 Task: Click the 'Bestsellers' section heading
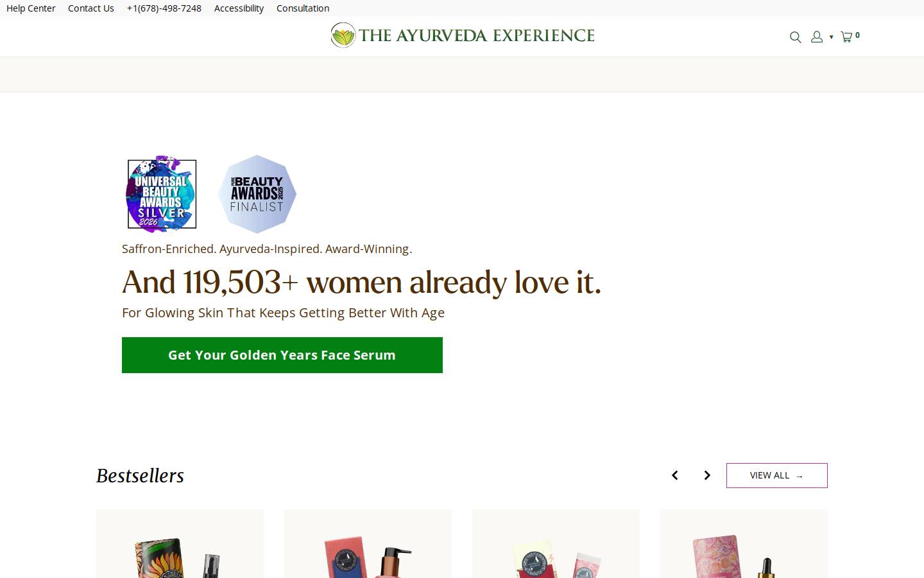140,476
